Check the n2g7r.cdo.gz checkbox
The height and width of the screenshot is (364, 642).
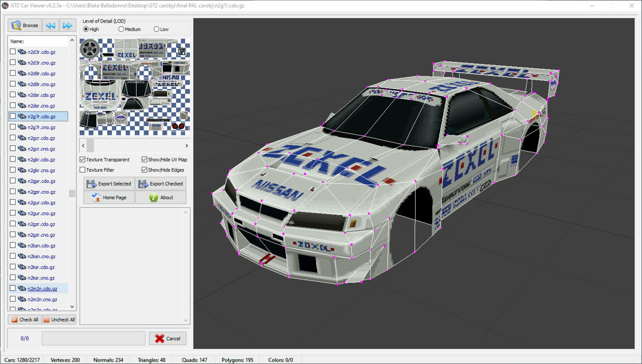pyautogui.click(x=13, y=116)
